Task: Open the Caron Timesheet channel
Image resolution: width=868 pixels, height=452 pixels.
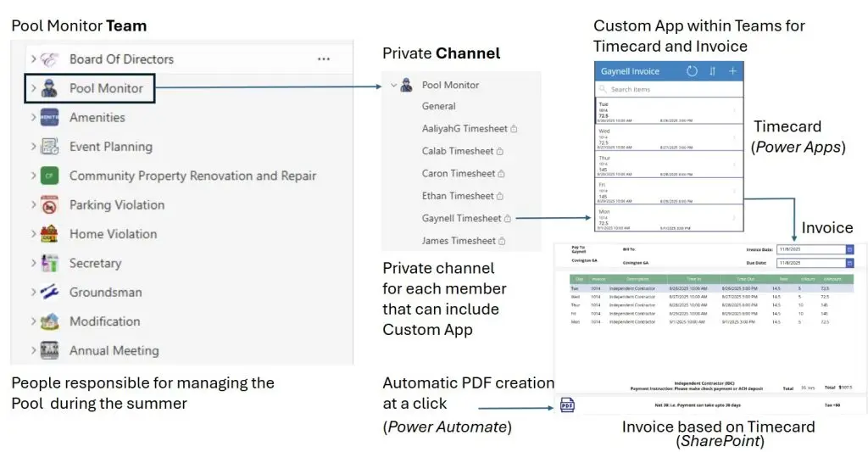Action: [x=459, y=173]
